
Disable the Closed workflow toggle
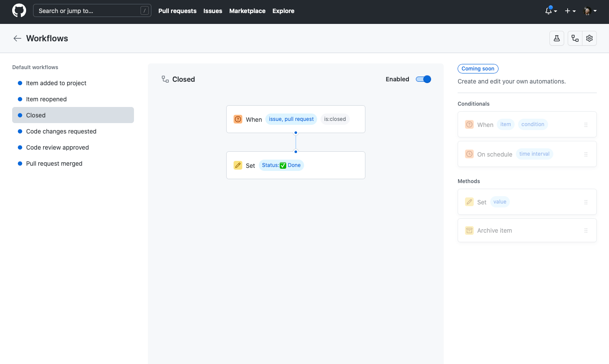423,79
